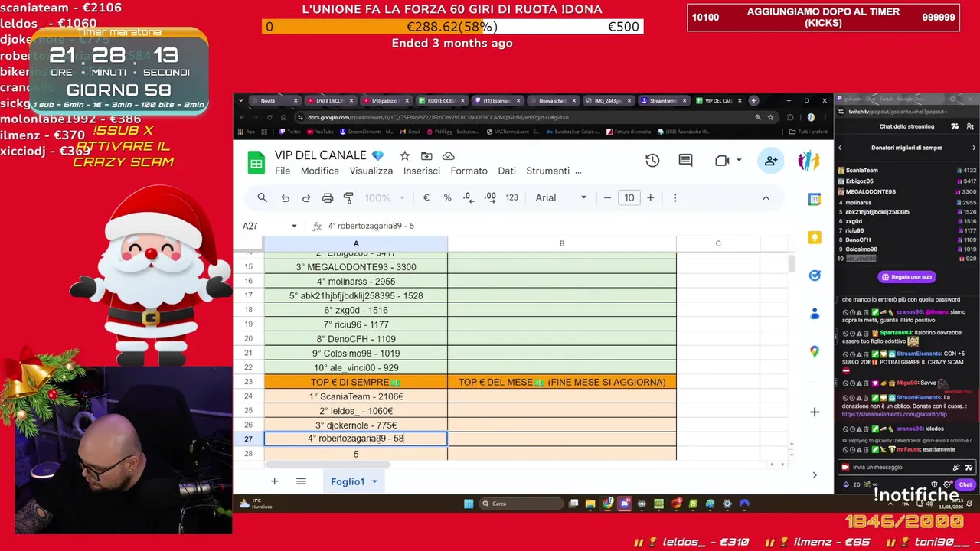Format cell as percent
Viewport: 980px width, 551px height.
[x=447, y=197]
